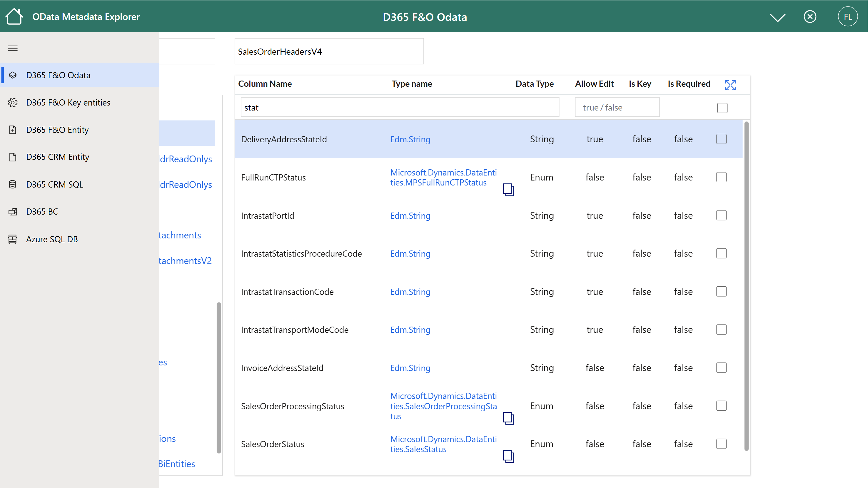This screenshot has width=868, height=488.
Task: Open the OData Metadata Explorer home icon
Action: point(14,16)
